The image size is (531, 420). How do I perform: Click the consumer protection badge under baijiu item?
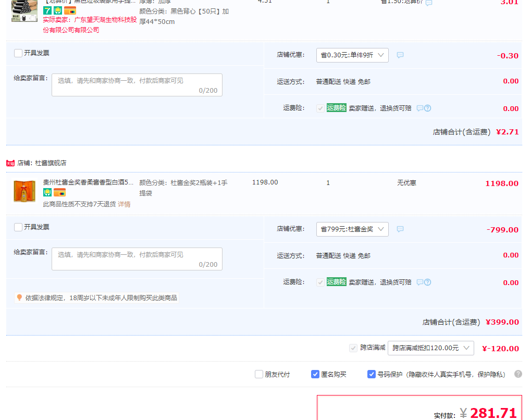47,193
